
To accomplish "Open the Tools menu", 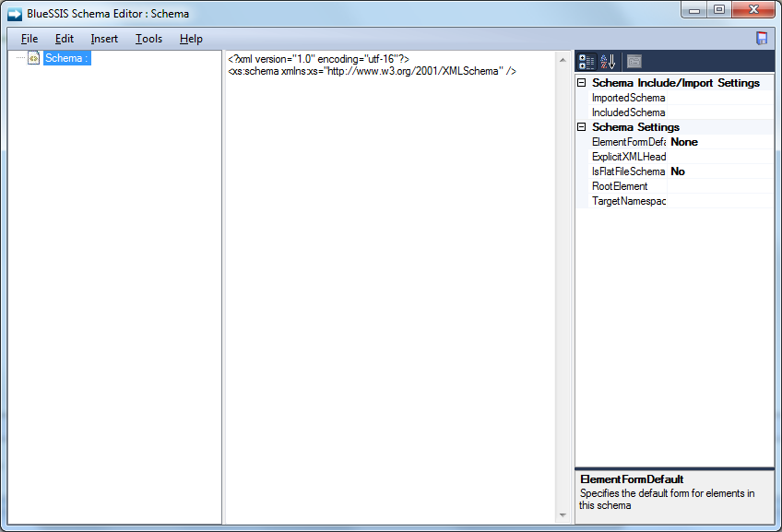I will [x=148, y=39].
